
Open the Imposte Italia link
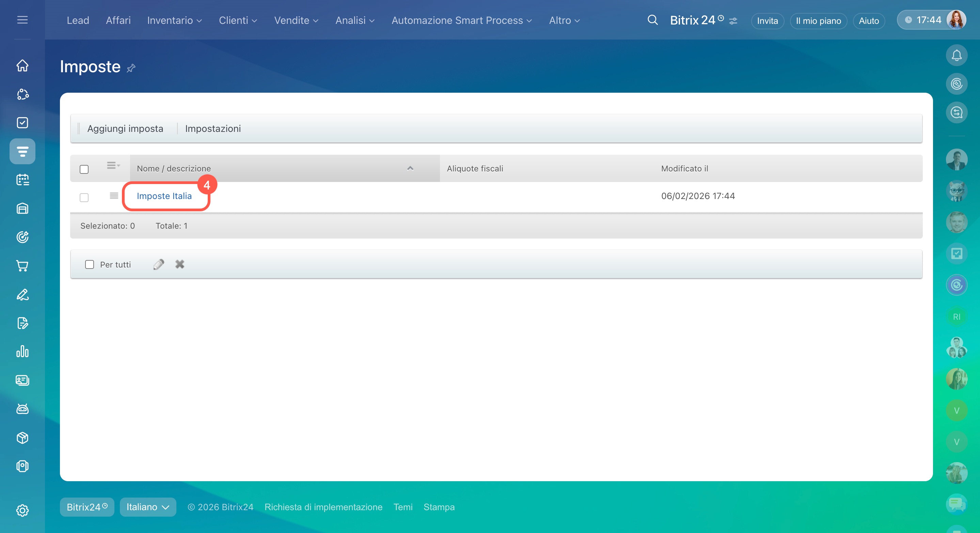pyautogui.click(x=164, y=196)
